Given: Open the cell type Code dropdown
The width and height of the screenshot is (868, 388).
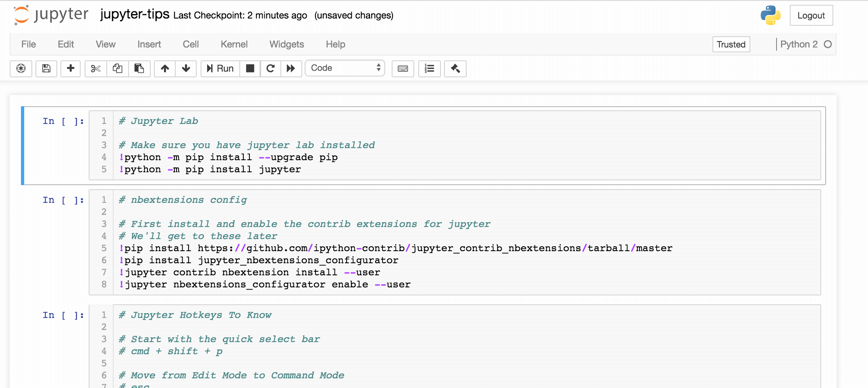Looking at the screenshot, I should point(345,68).
